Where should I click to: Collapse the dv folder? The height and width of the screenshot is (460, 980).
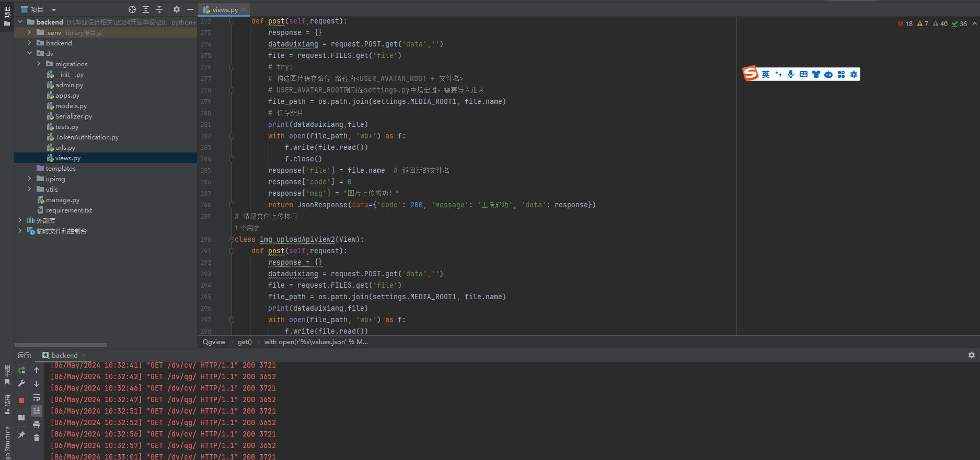coord(30,53)
